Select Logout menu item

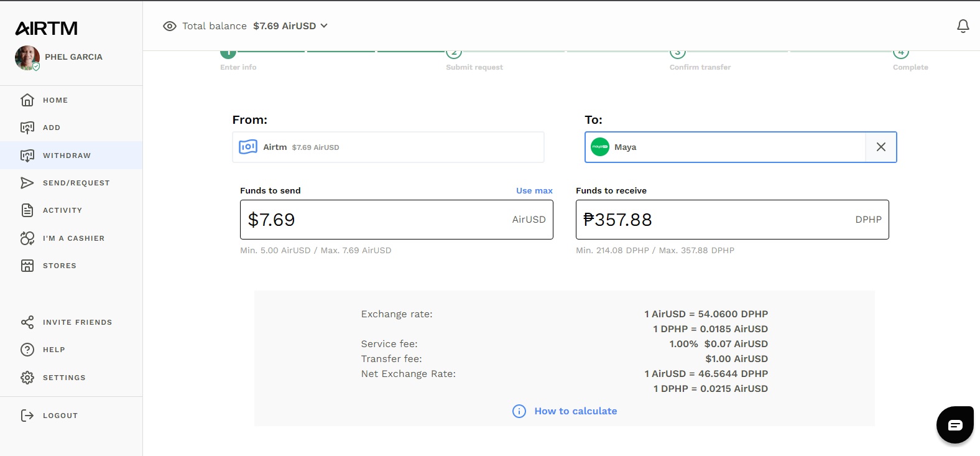pos(71,416)
